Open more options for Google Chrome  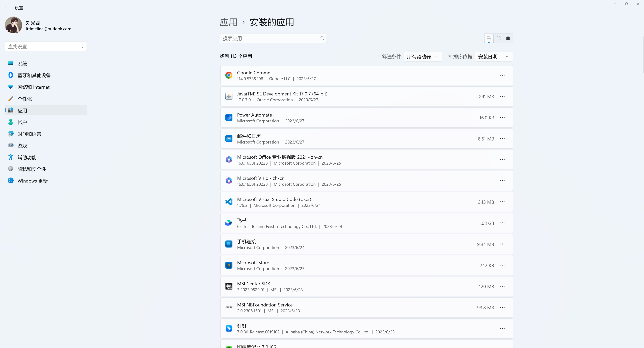coord(502,75)
